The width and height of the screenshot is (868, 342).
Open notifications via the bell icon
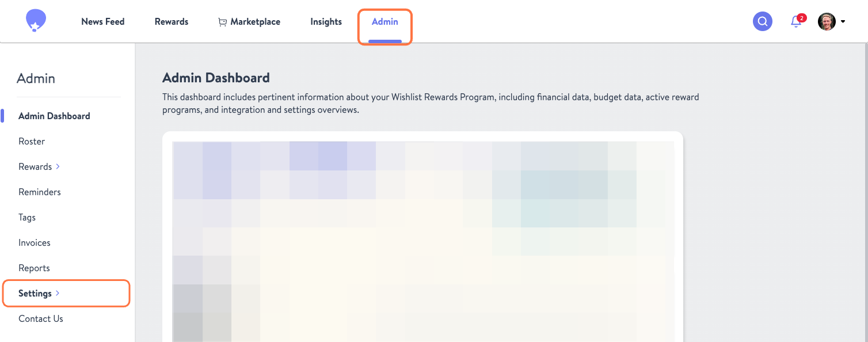[795, 22]
